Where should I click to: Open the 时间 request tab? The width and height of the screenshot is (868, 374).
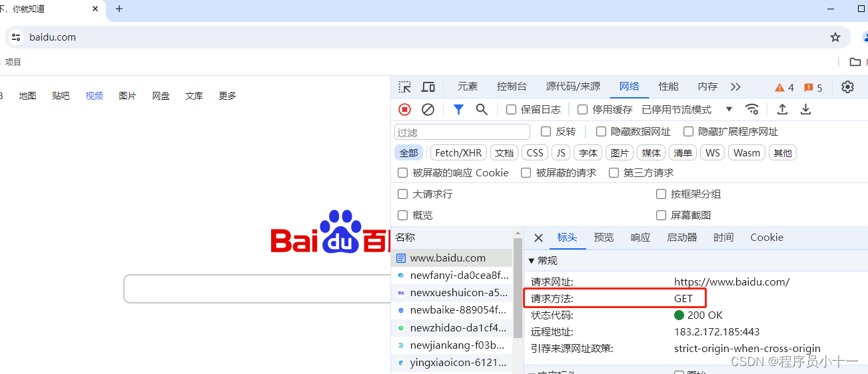point(723,238)
